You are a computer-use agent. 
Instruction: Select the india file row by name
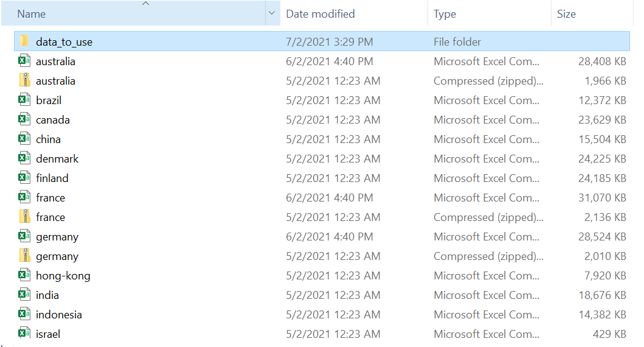coord(47,295)
